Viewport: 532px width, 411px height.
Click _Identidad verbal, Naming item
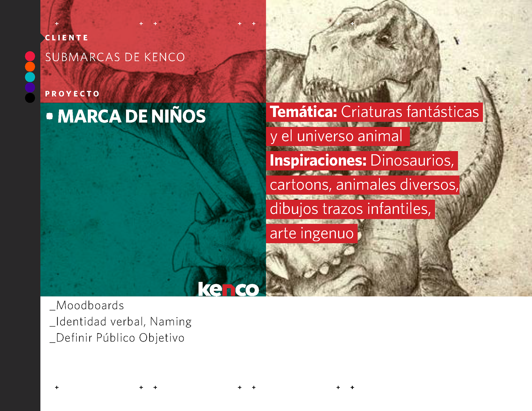click(121, 322)
